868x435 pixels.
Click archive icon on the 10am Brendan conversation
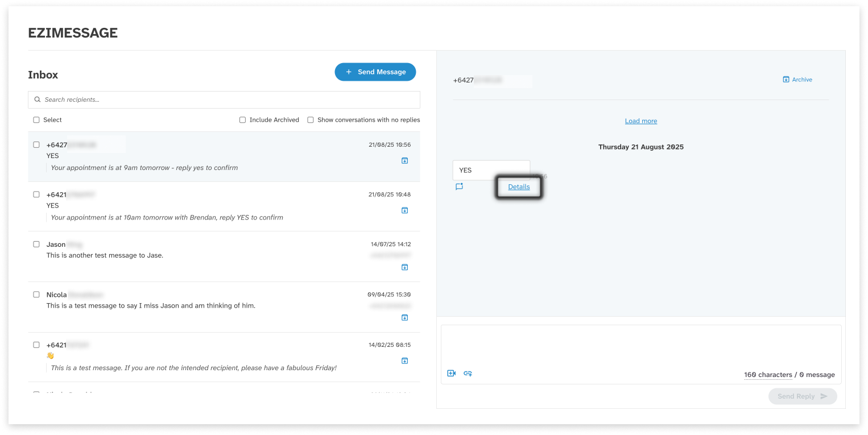coord(404,210)
